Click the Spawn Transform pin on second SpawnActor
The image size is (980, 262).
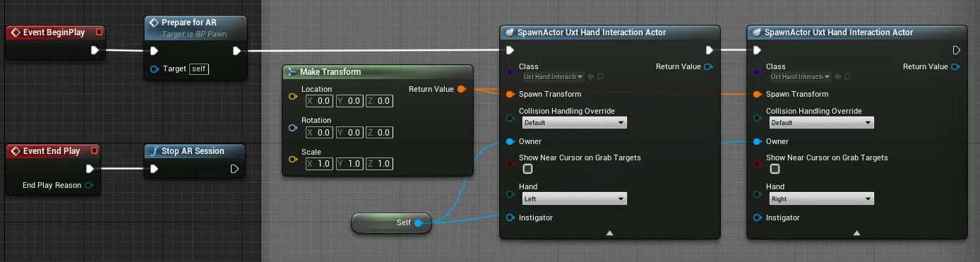coord(758,94)
